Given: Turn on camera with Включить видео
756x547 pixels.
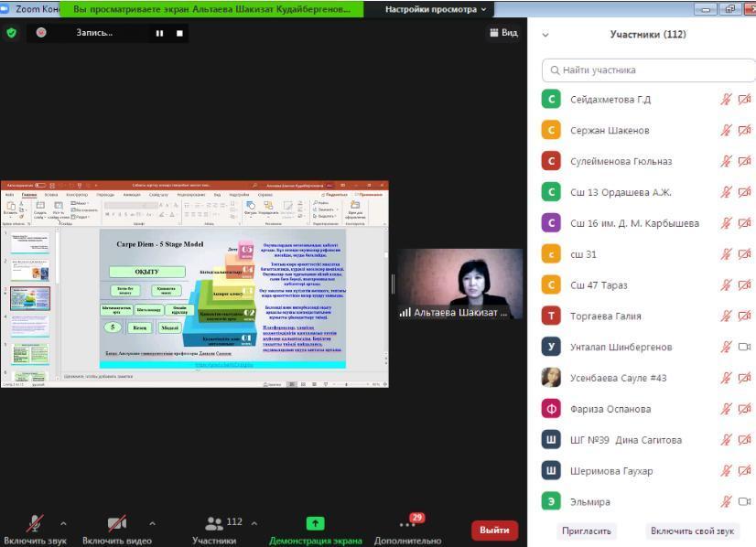Looking at the screenshot, I should point(117,524).
